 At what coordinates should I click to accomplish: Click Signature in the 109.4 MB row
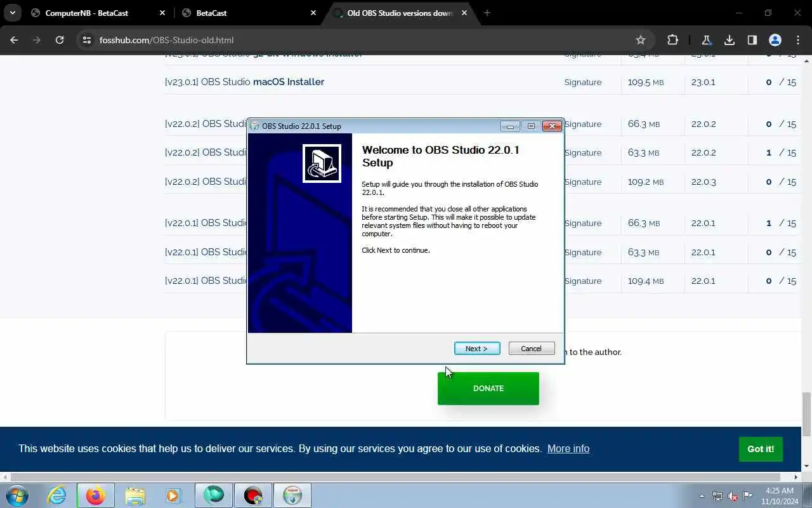click(583, 281)
